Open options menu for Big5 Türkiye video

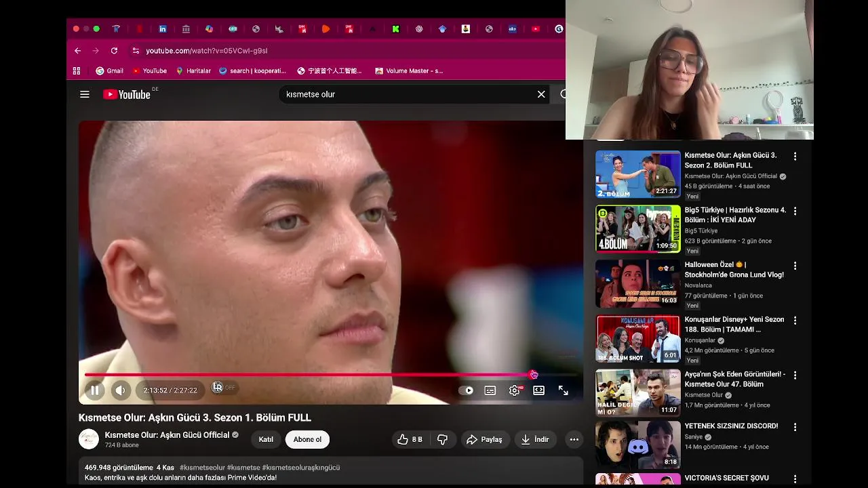[795, 211]
